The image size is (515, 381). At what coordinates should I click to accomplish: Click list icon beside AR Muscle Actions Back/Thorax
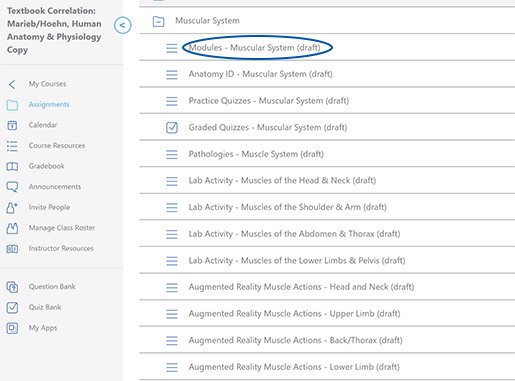172,340
